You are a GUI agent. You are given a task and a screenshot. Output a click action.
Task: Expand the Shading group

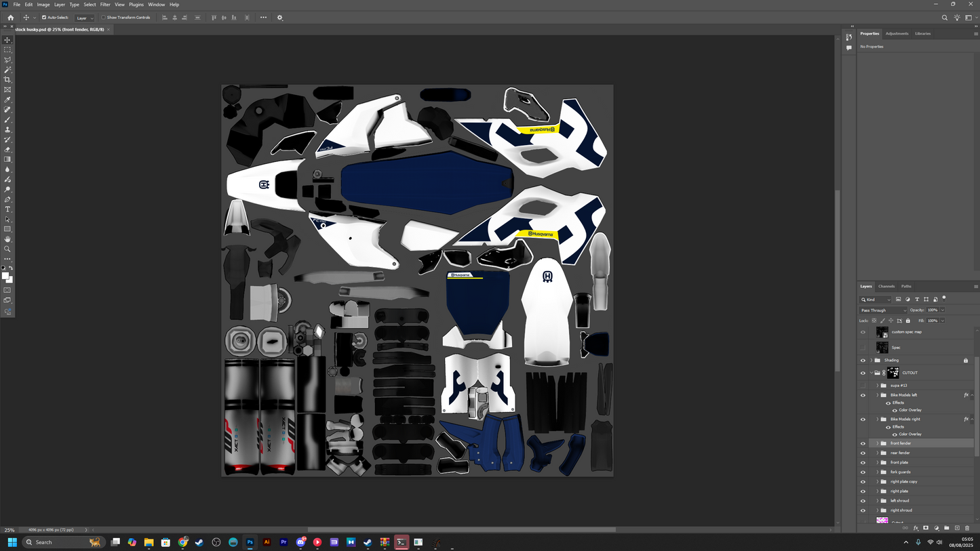pyautogui.click(x=871, y=360)
